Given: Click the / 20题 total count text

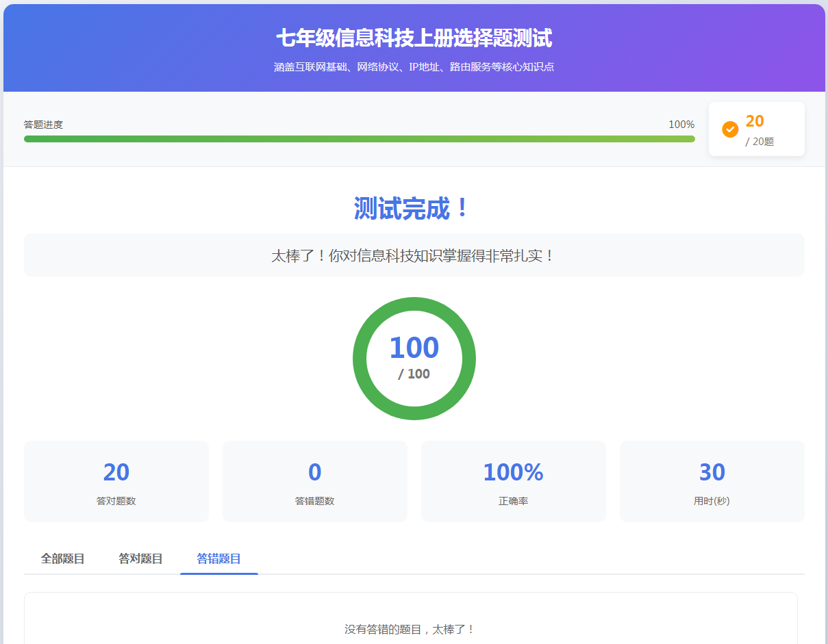Looking at the screenshot, I should [x=760, y=142].
